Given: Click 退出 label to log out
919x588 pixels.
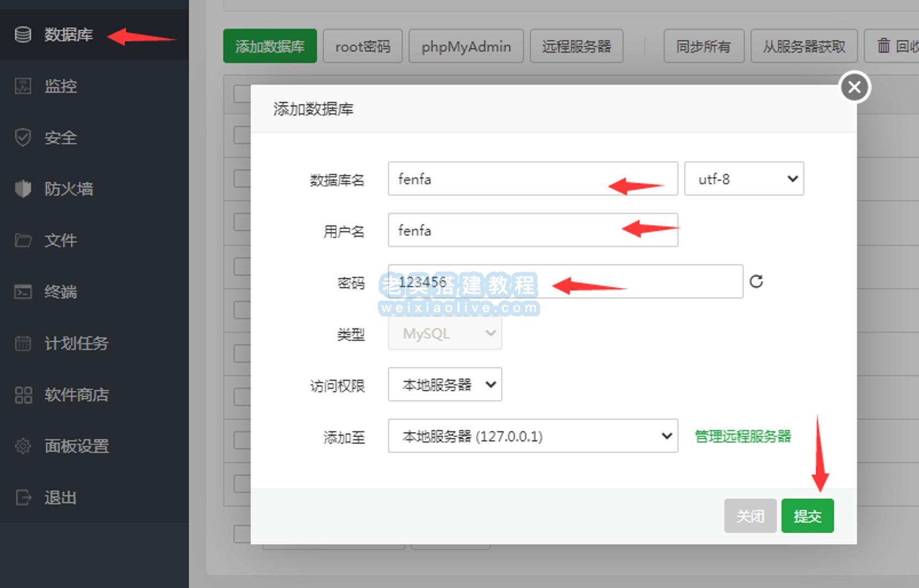Looking at the screenshot, I should coord(60,497).
